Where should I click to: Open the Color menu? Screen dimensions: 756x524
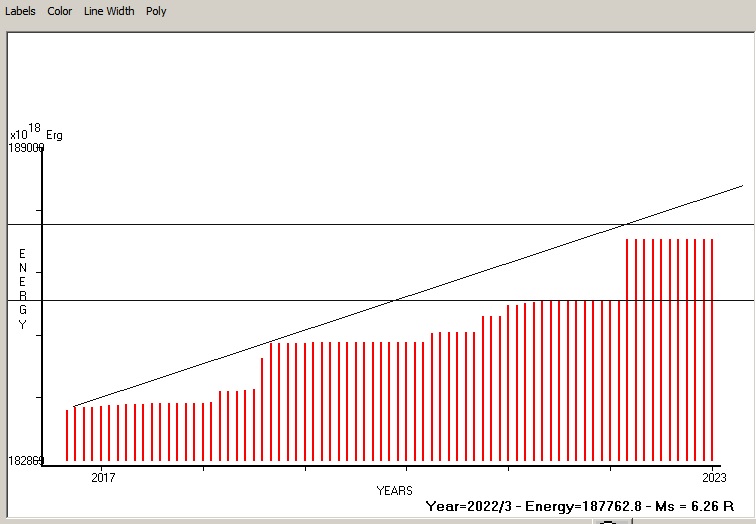tap(60, 11)
